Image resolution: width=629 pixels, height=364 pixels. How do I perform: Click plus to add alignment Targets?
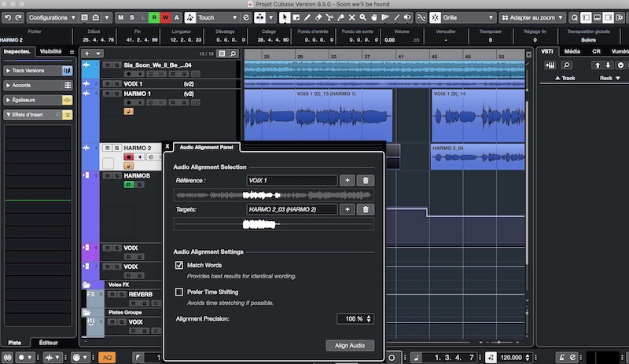pos(347,209)
